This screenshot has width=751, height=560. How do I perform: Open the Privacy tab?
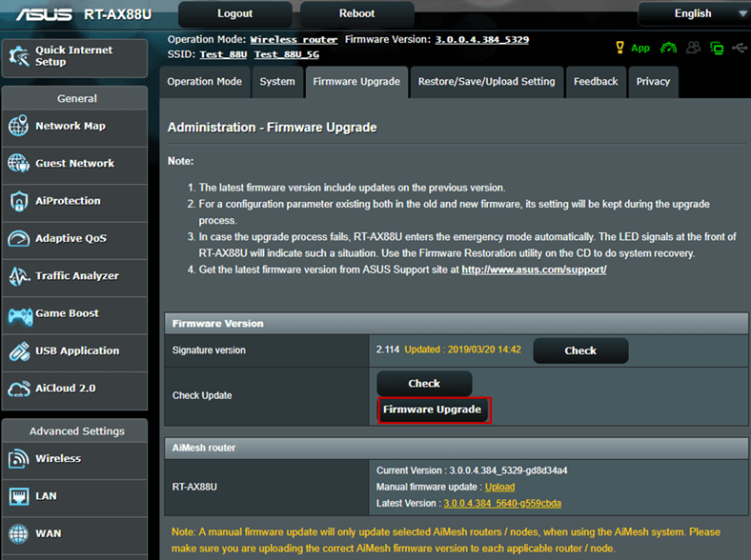coord(653,82)
